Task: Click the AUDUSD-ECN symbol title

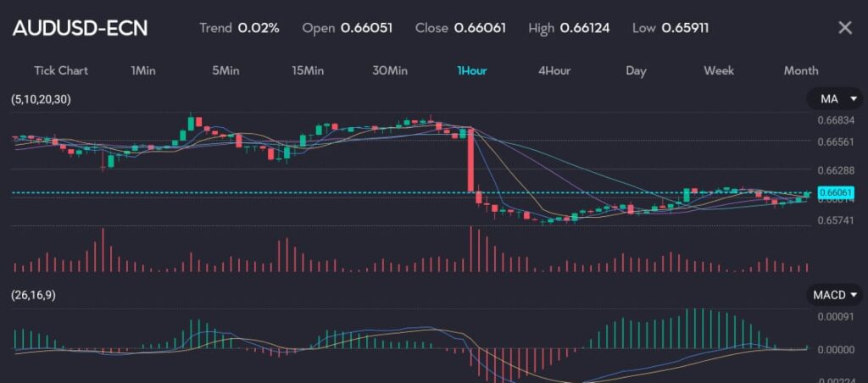Action: [80, 28]
